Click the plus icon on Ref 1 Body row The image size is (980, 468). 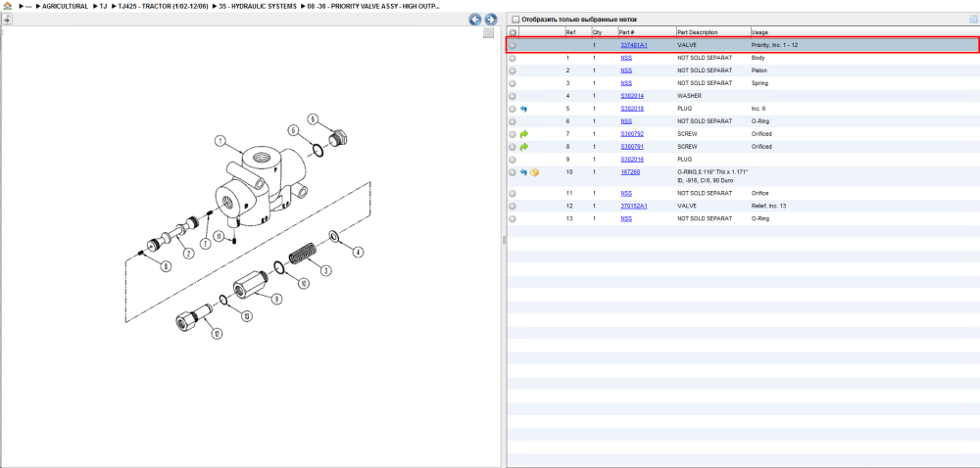tap(513, 58)
